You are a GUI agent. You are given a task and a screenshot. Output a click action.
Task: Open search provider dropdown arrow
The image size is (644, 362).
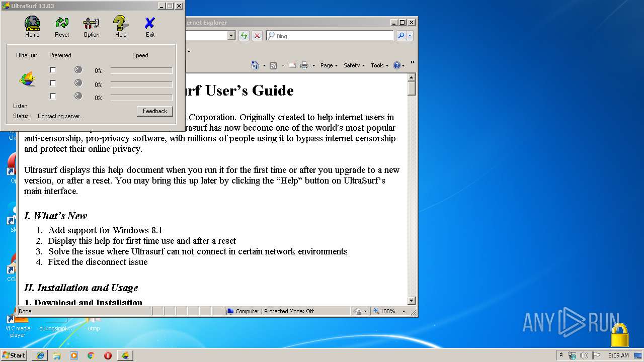coord(410,36)
